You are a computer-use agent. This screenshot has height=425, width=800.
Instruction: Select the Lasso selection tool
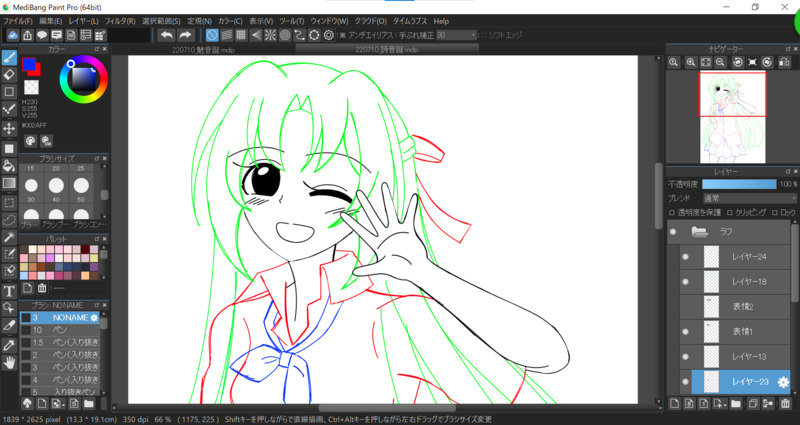[9, 220]
